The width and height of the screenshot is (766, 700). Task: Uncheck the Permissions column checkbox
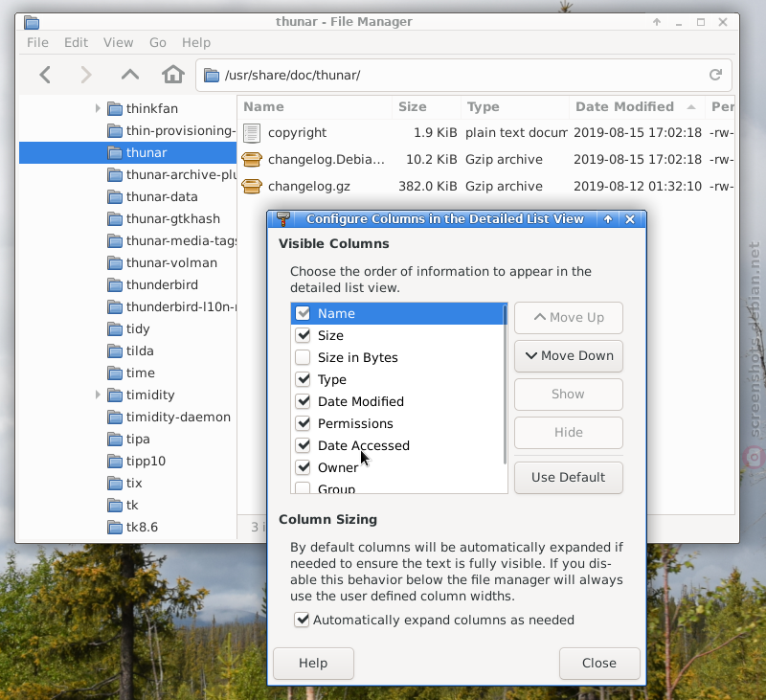303,423
